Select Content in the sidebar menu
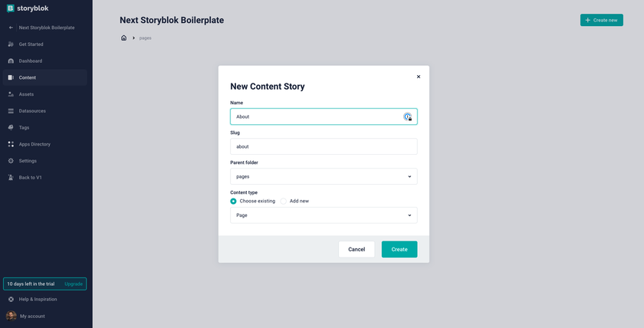The height and width of the screenshot is (328, 644). click(x=44, y=77)
